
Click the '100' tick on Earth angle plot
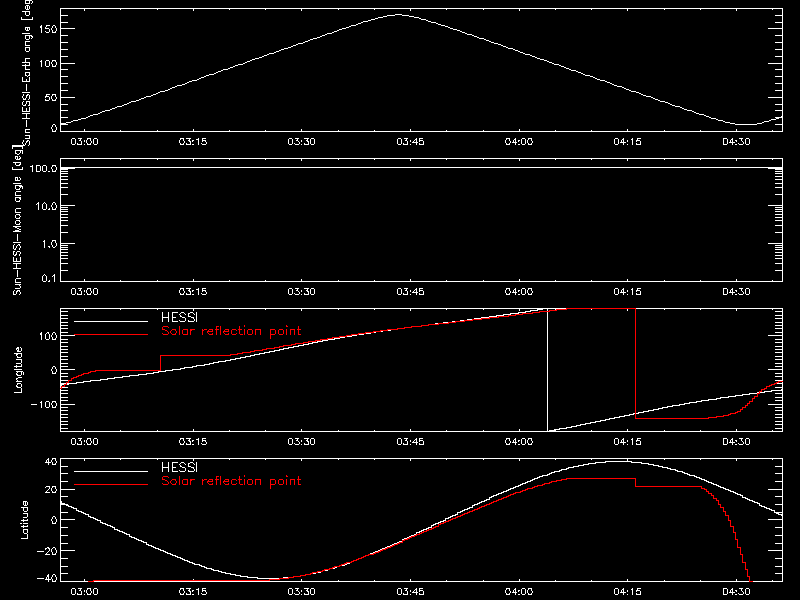(48, 63)
